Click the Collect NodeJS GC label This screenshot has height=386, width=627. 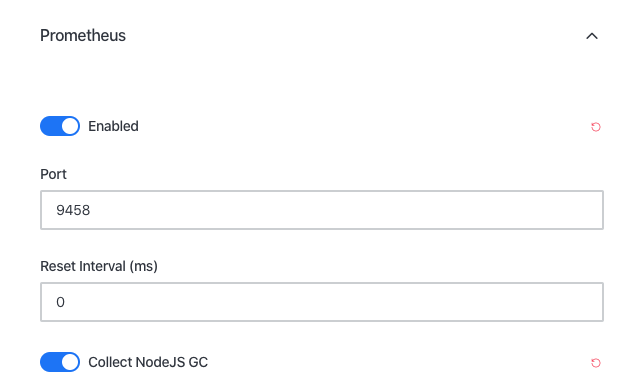click(148, 362)
